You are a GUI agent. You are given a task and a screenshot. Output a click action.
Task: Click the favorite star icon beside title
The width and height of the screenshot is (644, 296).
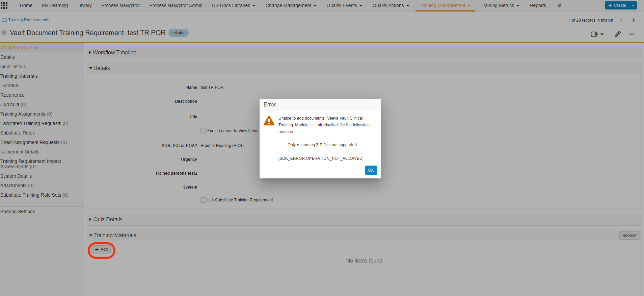pyautogui.click(x=4, y=33)
